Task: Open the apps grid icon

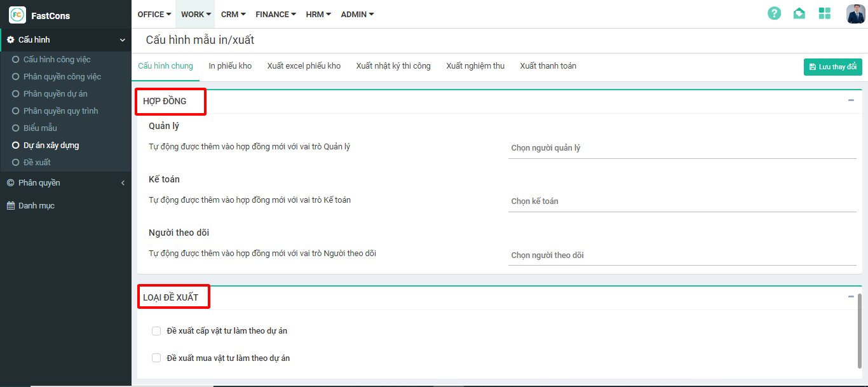Action: [x=825, y=13]
